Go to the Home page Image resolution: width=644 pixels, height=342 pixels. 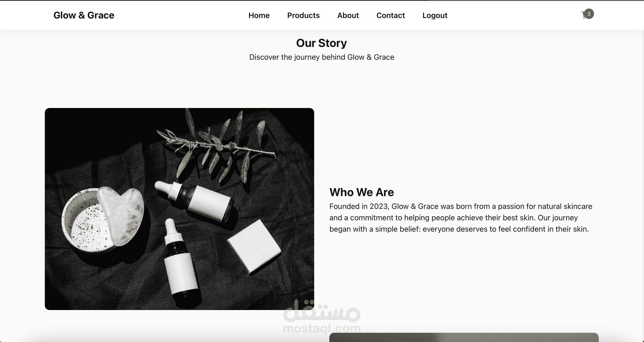[x=259, y=15]
